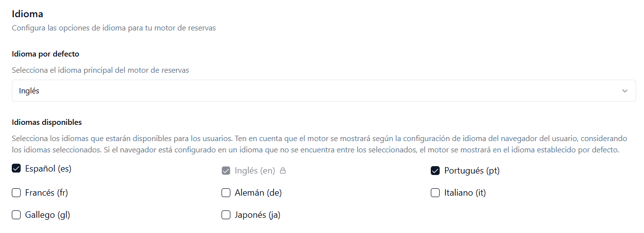Click the Italiano (it) label text
The width and height of the screenshot is (644, 233).
[x=465, y=193]
